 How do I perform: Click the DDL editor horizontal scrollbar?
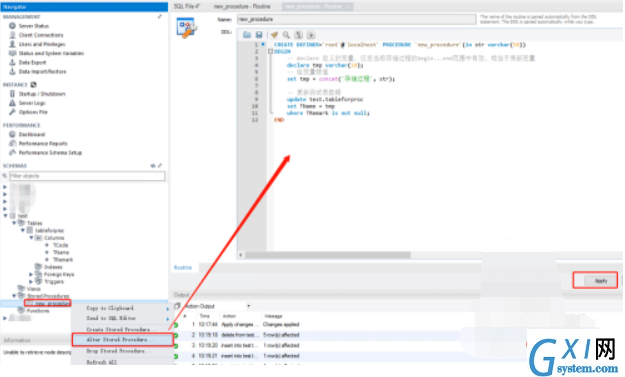(327, 255)
